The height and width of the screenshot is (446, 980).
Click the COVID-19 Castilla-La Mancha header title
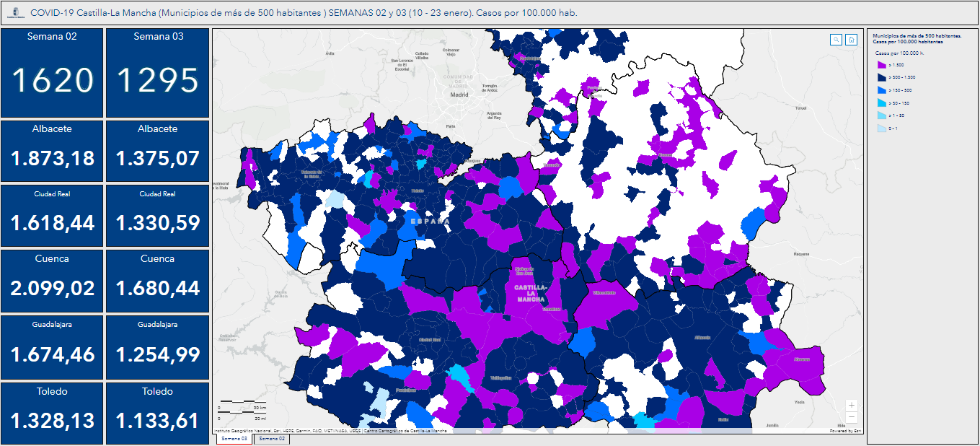tap(304, 14)
